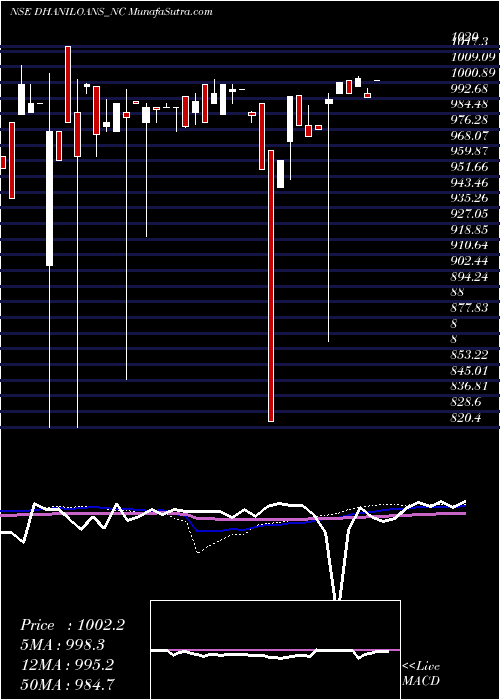Select the 894.24 price axis label
Image resolution: width=500 pixels, height=700 pixels.
(469, 277)
